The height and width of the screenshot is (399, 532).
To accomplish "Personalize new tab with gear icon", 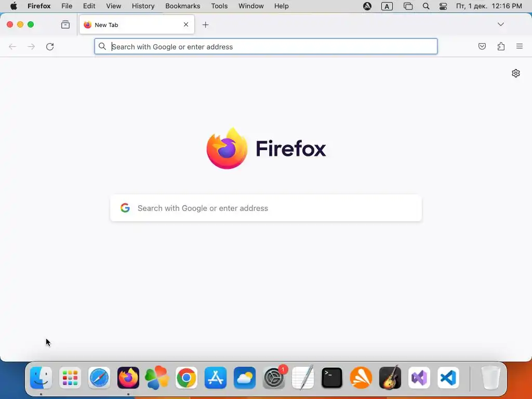I will click(516, 73).
